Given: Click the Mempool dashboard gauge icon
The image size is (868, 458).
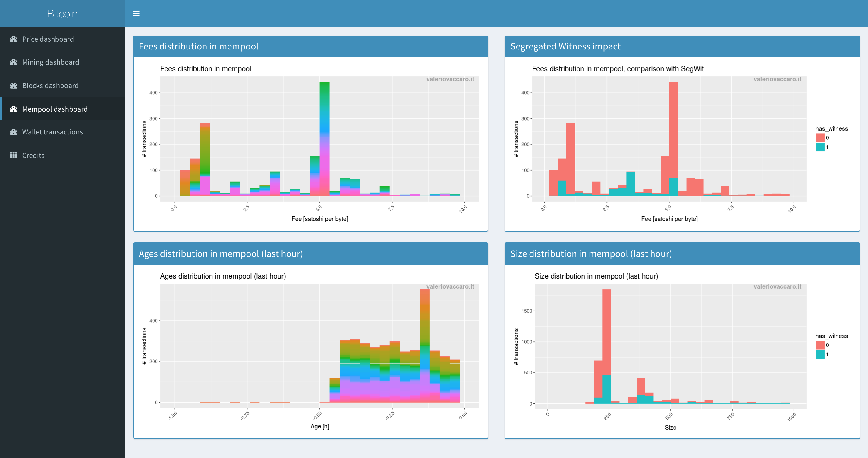Looking at the screenshot, I should tap(14, 109).
